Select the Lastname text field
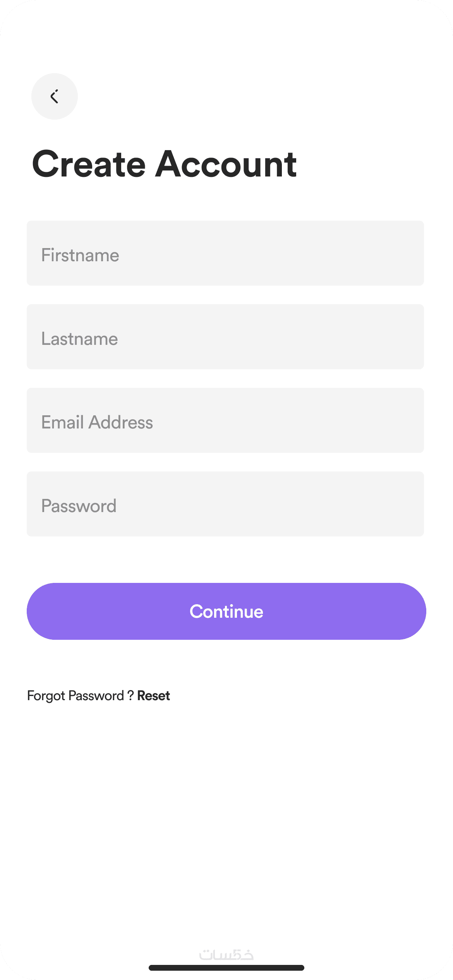This screenshot has width=453, height=980. coord(225,337)
